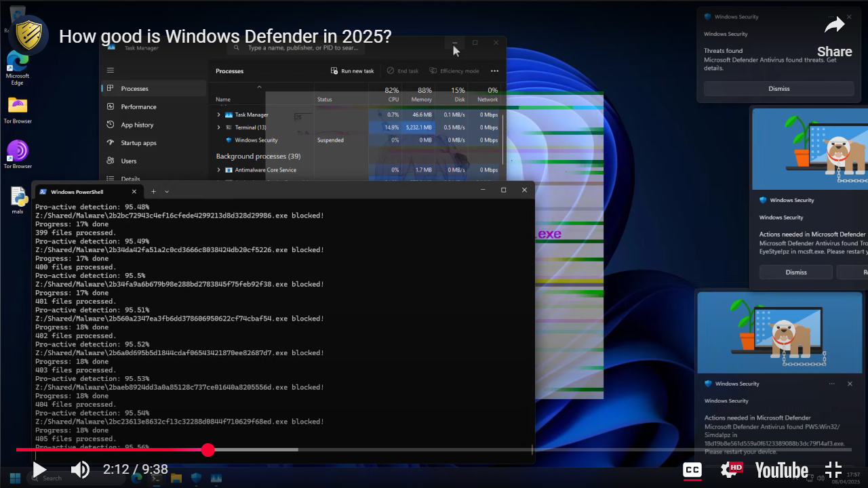Click the Task Manager search field
This screenshot has width=868, height=488.
(302, 48)
